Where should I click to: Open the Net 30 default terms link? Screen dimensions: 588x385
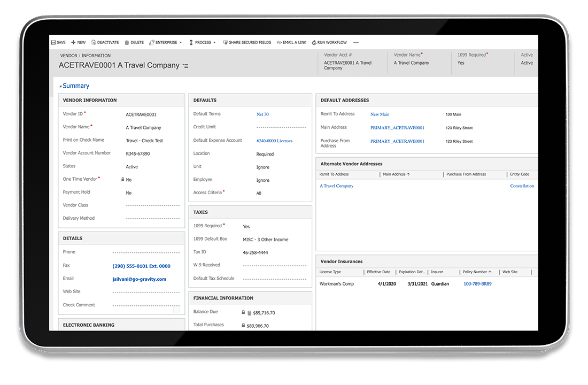[x=262, y=114]
